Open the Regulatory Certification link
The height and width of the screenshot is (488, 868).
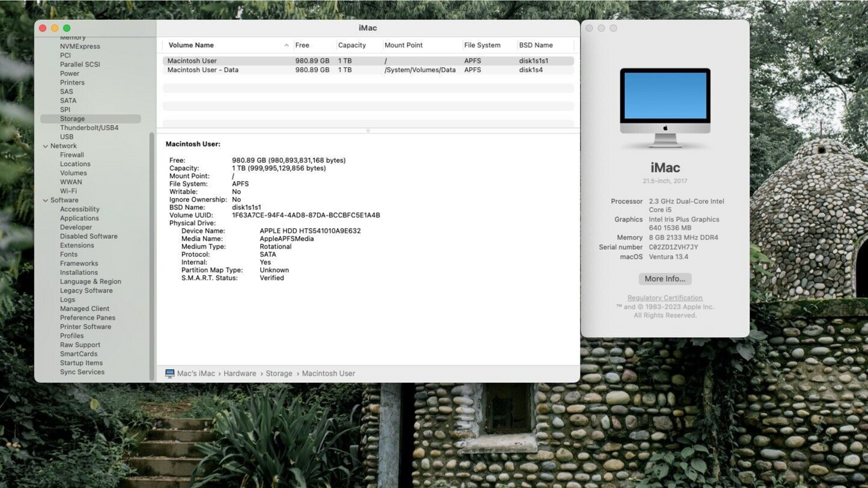click(x=664, y=298)
